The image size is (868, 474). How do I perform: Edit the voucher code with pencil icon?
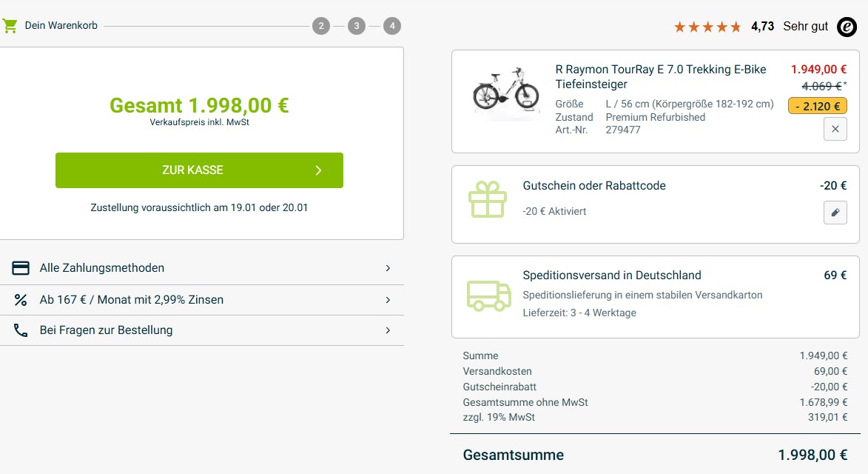coord(835,213)
